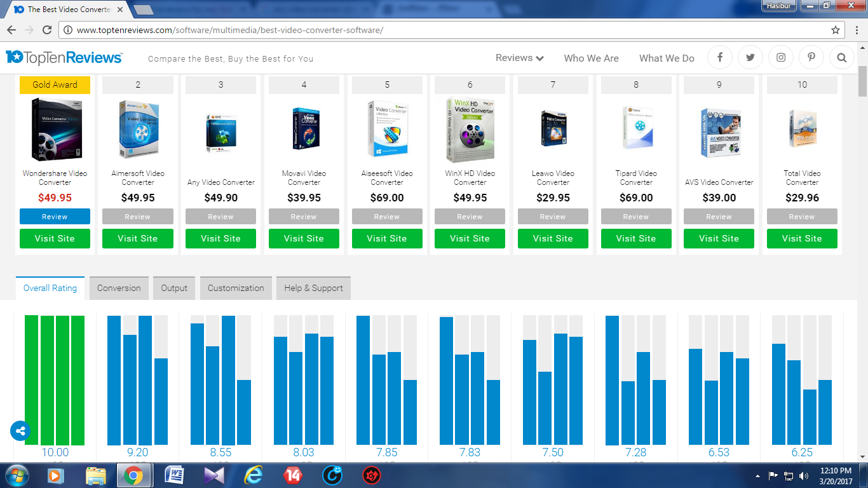
Task: Click the browser address bar URL
Action: (229, 30)
